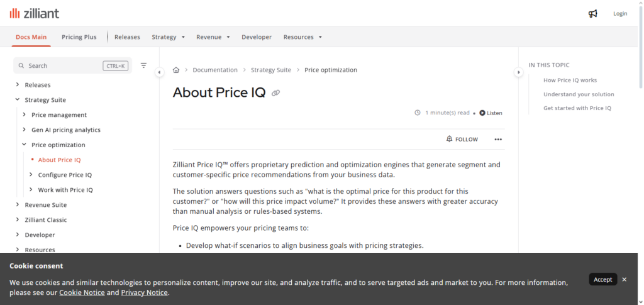
Task: Click the filter icon beside search
Action: click(x=143, y=65)
